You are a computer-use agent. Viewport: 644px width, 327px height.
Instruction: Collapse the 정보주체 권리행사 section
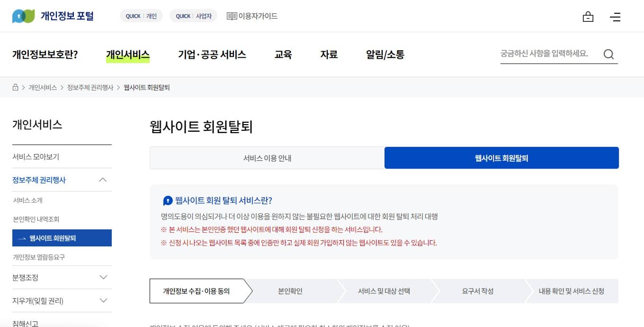(103, 180)
